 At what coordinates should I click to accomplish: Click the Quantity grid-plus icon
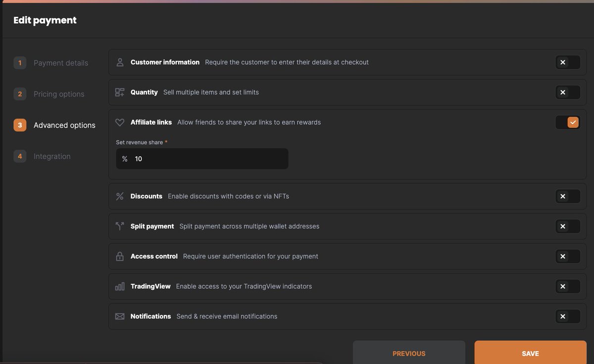coord(120,92)
